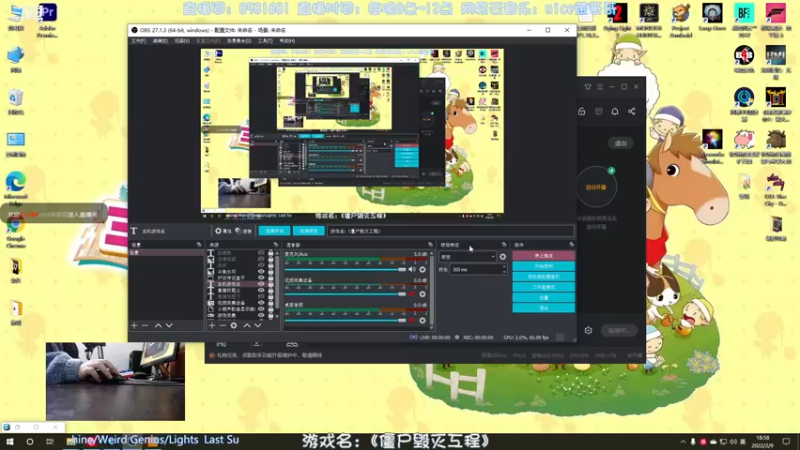Viewport: 800px width, 450px height.
Task: Add a new scene with plus icon
Action: click(134, 326)
